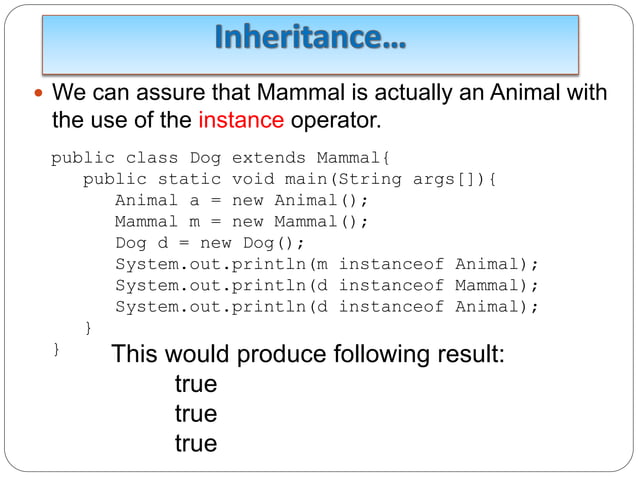This screenshot has height=478, width=638.
Task: Click the "public class Dog extends Mammal{" line
Action: click(225, 158)
